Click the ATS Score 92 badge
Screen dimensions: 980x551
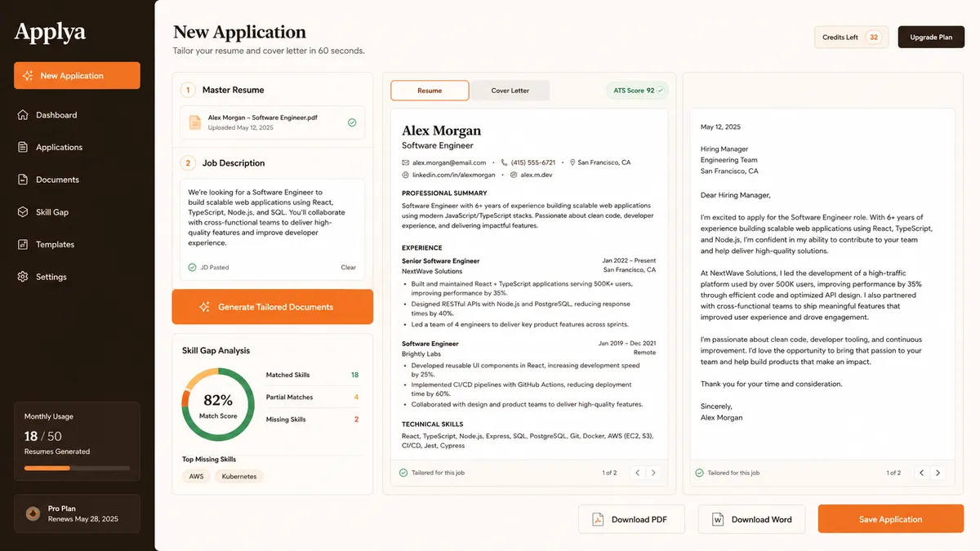point(637,91)
